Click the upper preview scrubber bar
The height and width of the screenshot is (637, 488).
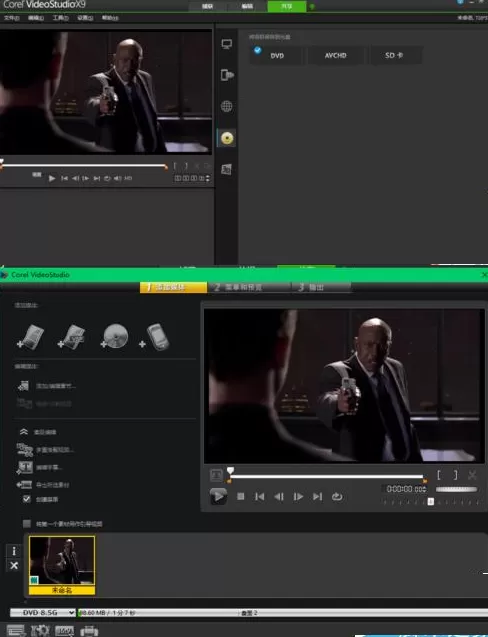tap(83, 166)
